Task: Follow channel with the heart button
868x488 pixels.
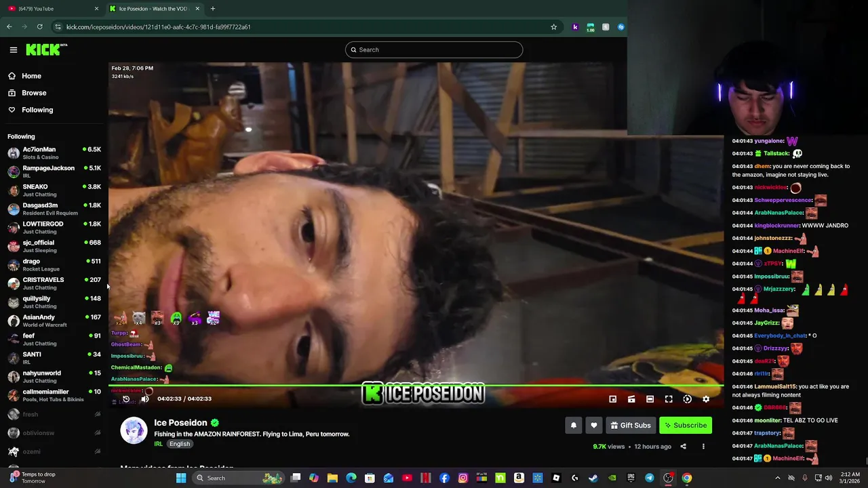Action: click(x=594, y=425)
